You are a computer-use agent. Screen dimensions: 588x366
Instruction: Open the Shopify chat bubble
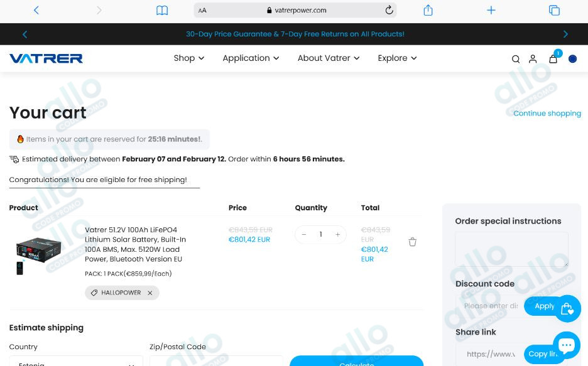click(566, 345)
